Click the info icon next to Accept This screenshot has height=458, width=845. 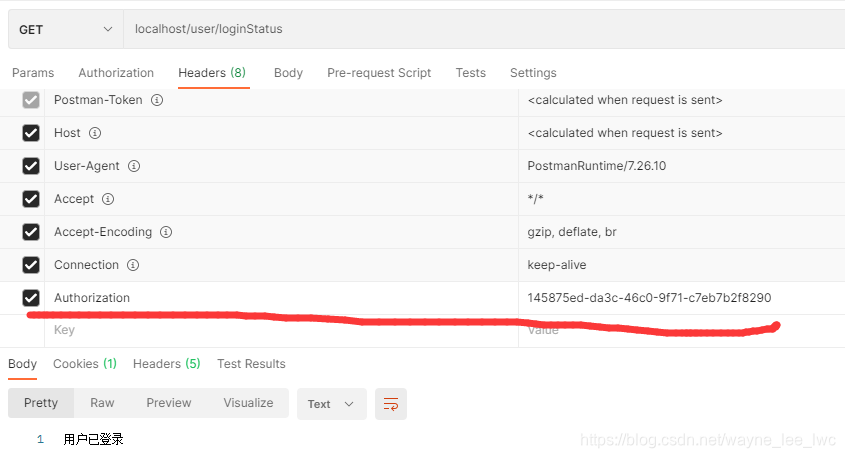(x=108, y=199)
